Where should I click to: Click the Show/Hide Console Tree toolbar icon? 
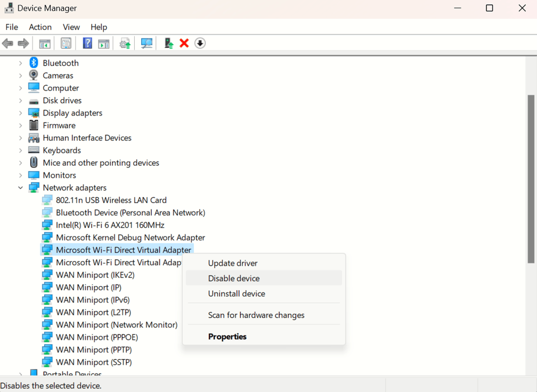(x=44, y=43)
